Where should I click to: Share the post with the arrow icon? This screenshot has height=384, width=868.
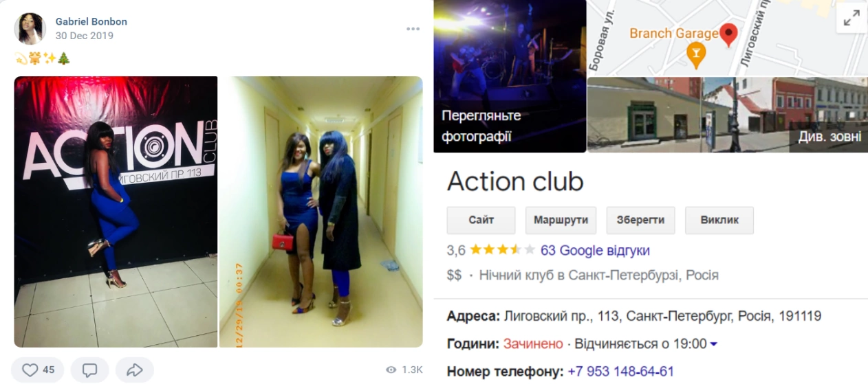click(x=135, y=370)
